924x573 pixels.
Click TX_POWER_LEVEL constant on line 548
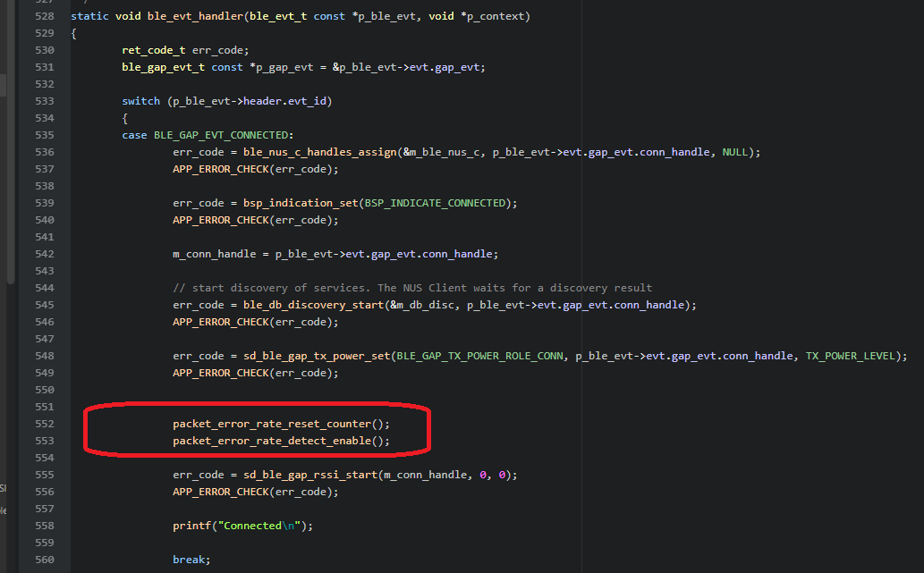click(x=851, y=356)
